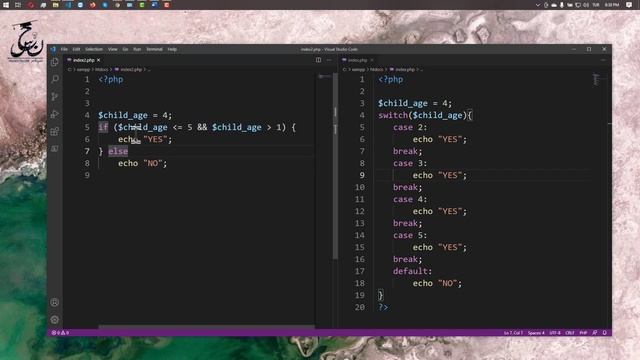Click htdocs breadcrumb in right editor
The height and width of the screenshot is (360, 640).
click(x=376, y=69)
